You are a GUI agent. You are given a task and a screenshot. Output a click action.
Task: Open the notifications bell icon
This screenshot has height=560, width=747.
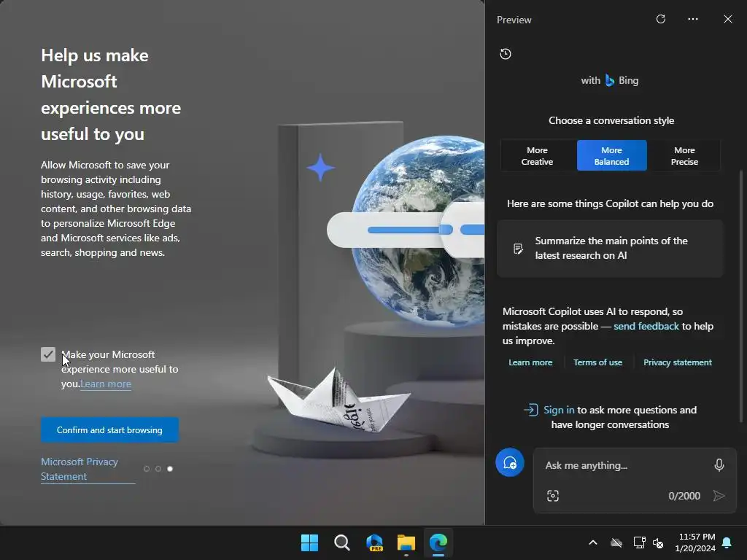coord(727,542)
